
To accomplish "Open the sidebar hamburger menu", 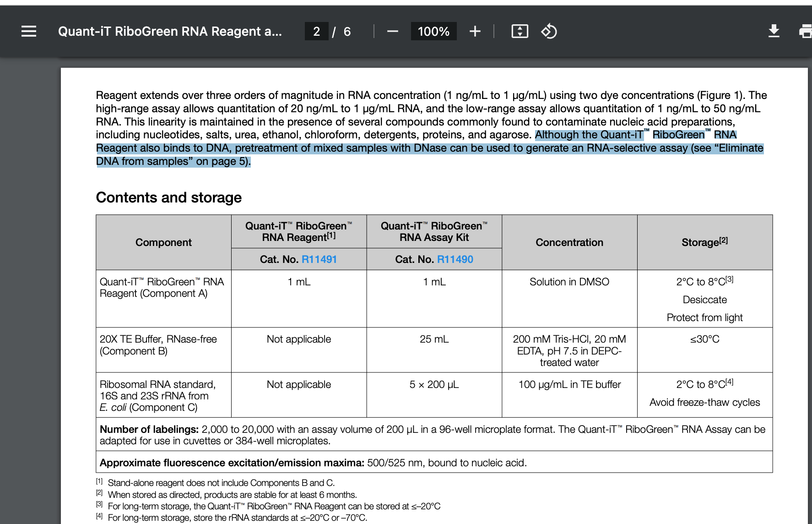I will pos(29,31).
